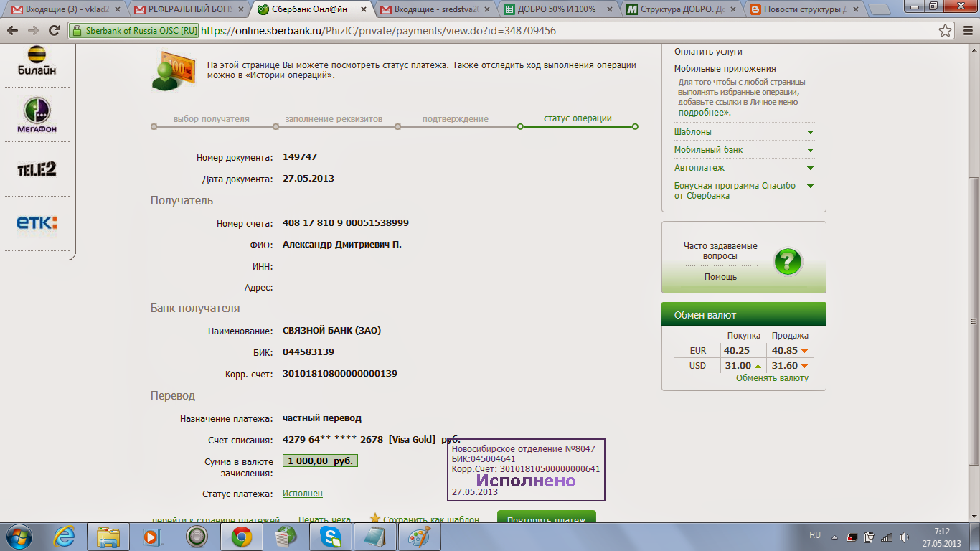Select the TELE2 operator logo
This screenshot has width=980, height=551.
tap(37, 169)
